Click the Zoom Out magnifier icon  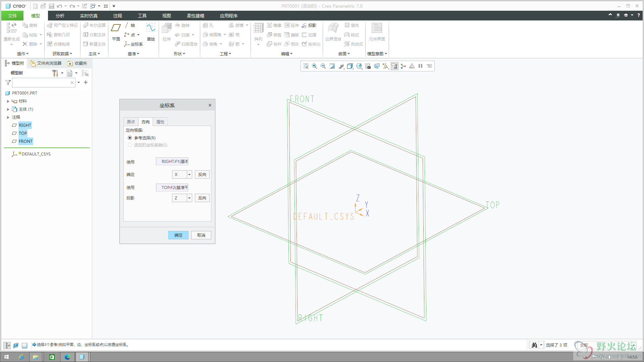coord(323,66)
